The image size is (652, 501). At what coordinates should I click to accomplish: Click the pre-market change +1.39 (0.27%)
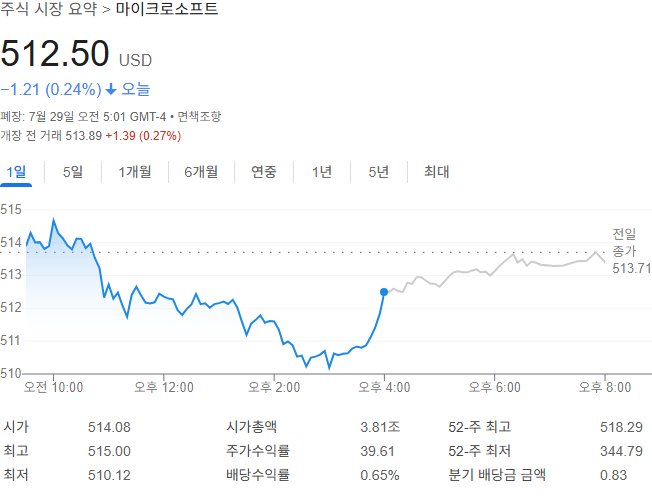pos(143,136)
